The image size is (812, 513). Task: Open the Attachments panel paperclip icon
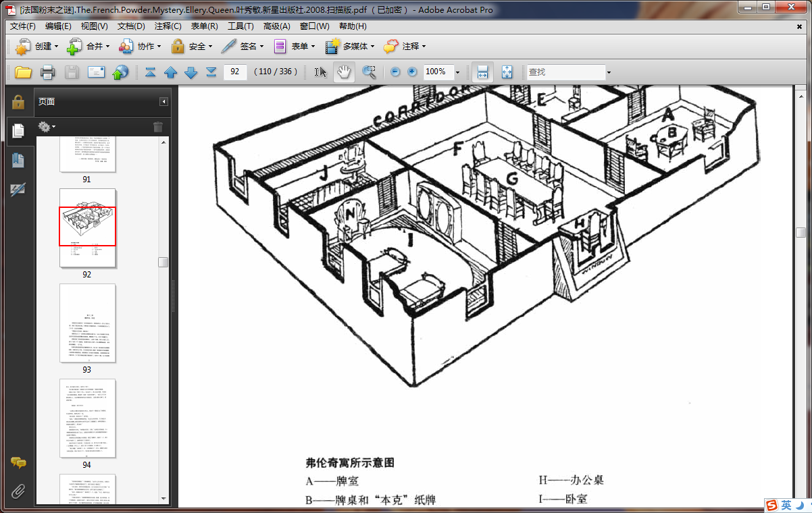(x=18, y=491)
